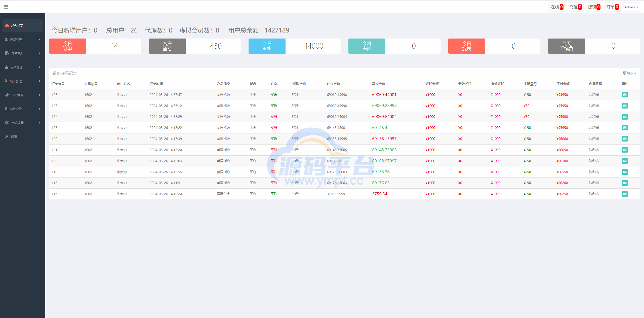Click close price 69138.13997
Viewport: 644px width, 318px height.
coord(384,139)
